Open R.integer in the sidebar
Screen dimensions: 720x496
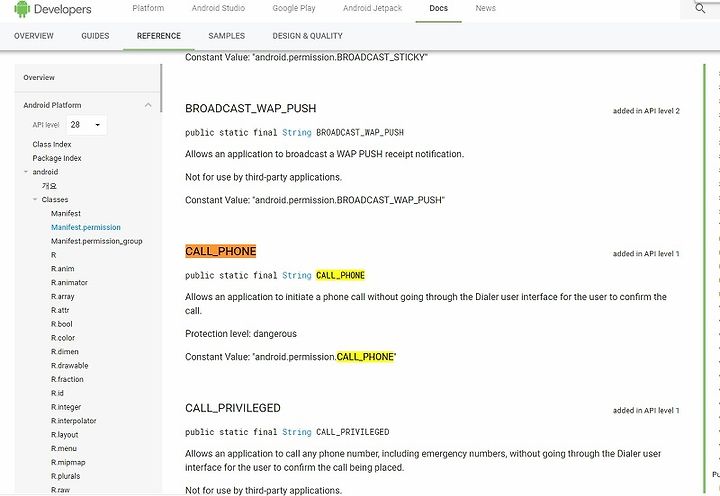click(66, 407)
